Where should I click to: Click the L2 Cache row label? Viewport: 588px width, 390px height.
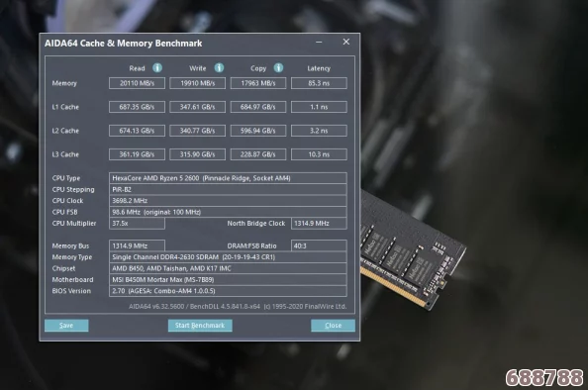[x=65, y=131]
